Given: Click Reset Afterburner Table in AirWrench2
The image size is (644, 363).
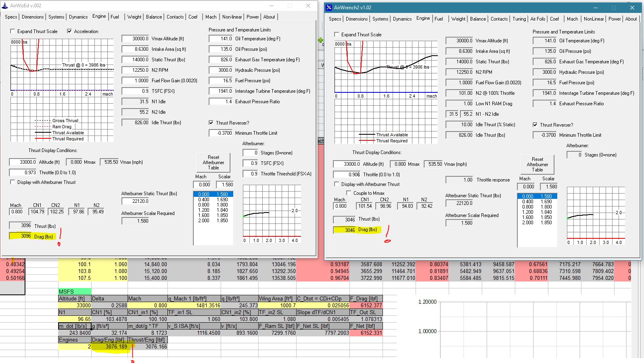Looking at the screenshot, I should tap(537, 165).
